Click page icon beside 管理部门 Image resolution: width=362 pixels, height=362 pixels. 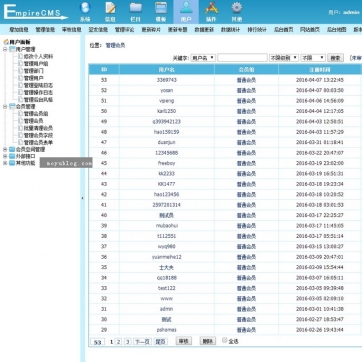tap(20, 71)
